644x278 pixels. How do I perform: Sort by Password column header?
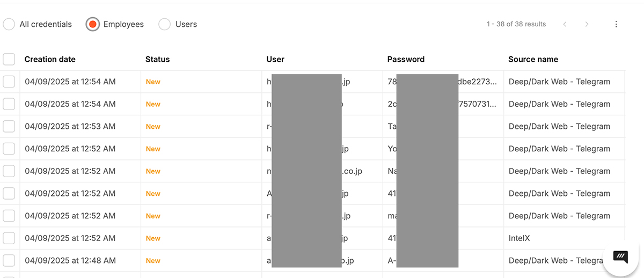click(x=406, y=59)
